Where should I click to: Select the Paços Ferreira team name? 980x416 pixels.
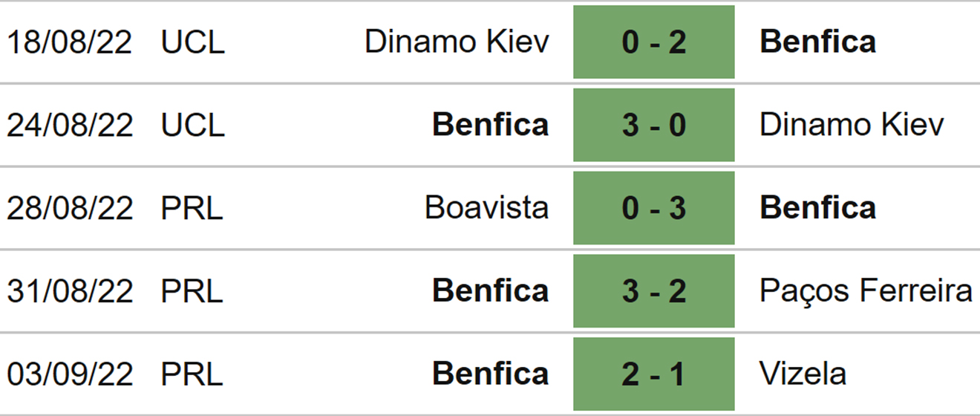(866, 291)
